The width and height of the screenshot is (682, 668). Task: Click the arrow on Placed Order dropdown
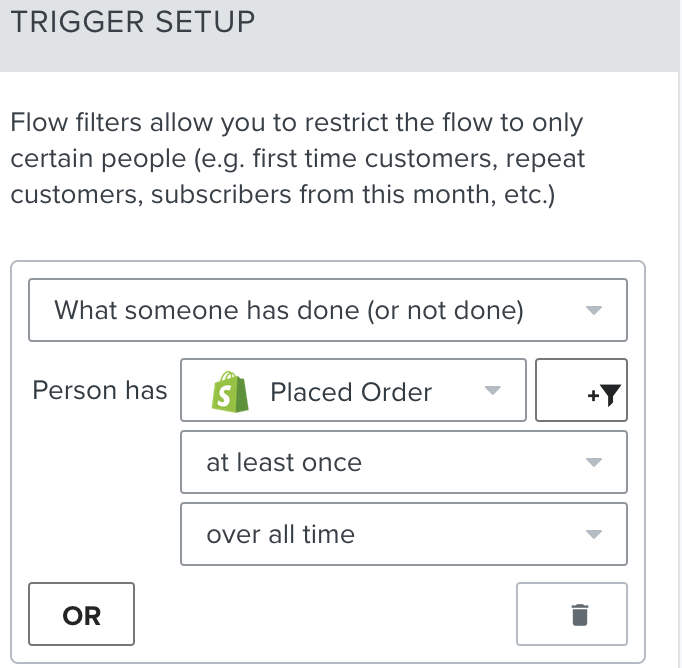pos(492,391)
